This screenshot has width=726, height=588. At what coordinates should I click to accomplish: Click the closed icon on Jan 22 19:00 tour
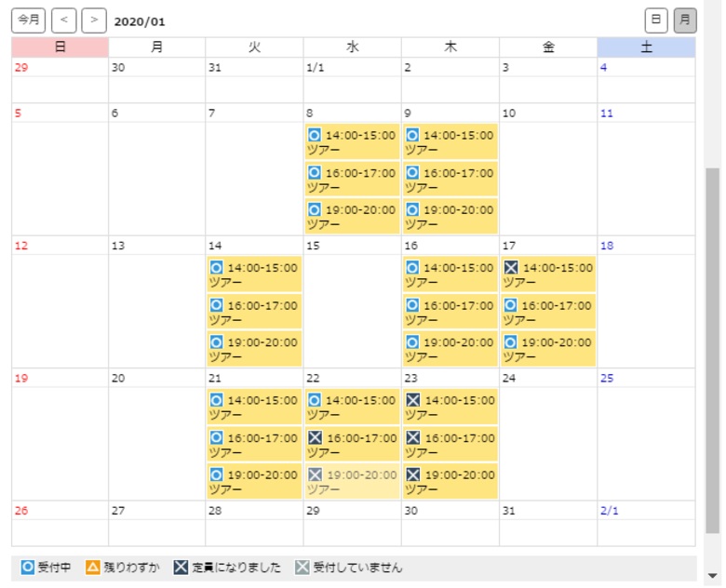point(315,474)
